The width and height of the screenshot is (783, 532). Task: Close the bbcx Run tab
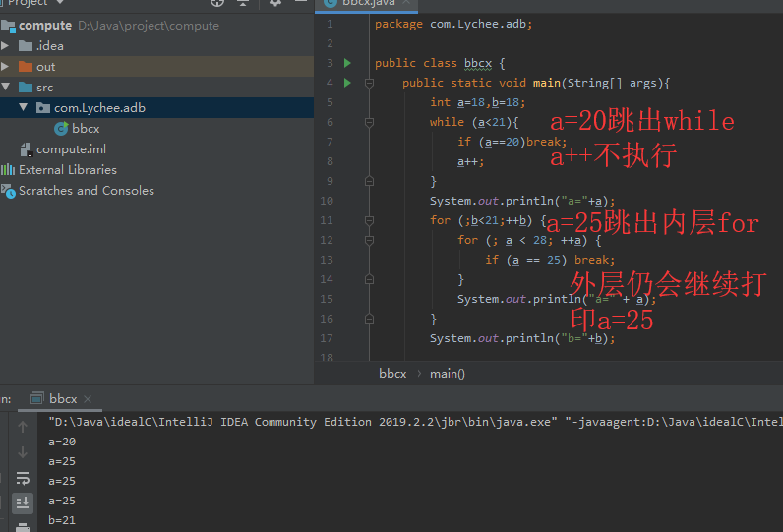pyautogui.click(x=88, y=399)
